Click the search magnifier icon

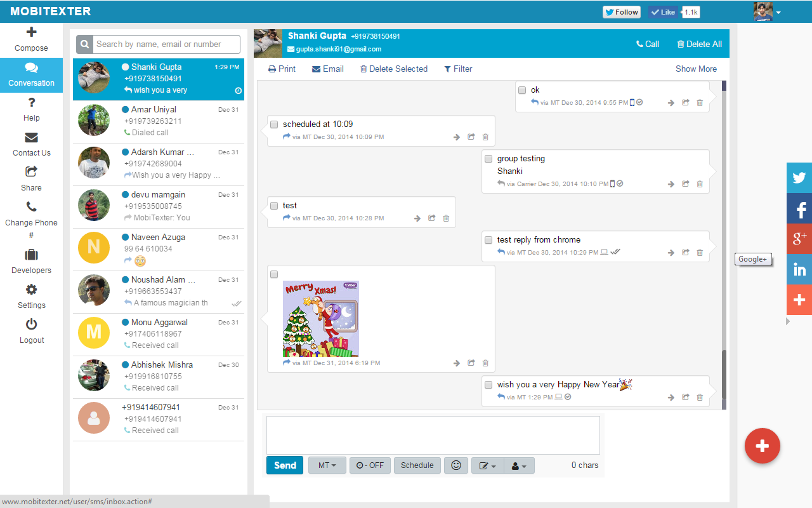[84, 44]
